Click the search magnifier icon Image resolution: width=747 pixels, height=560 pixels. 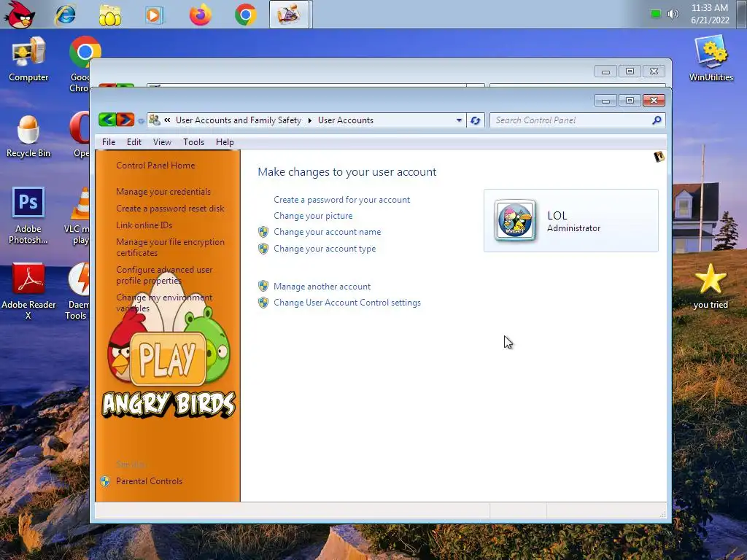point(657,120)
